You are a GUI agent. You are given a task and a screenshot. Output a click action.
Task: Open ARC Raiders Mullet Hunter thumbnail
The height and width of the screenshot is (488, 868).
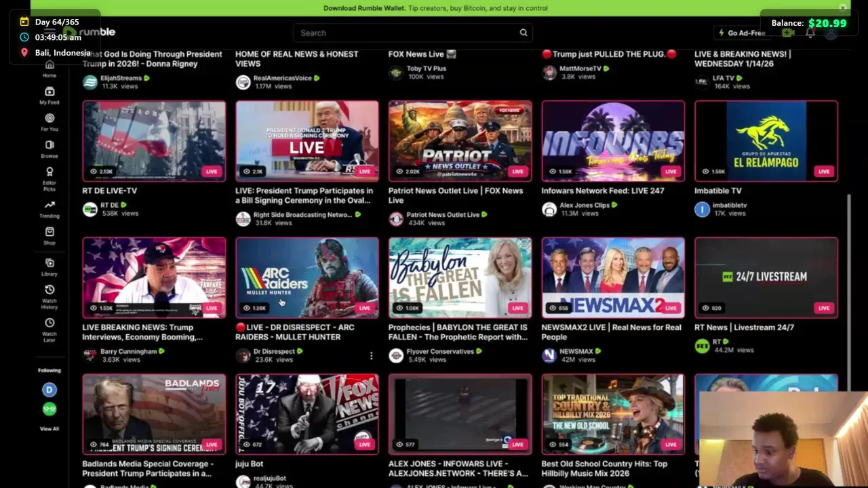pyautogui.click(x=307, y=277)
